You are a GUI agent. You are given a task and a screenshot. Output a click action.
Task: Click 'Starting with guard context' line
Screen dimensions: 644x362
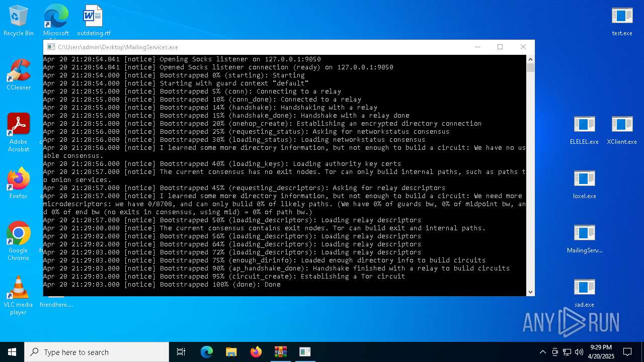(x=176, y=83)
